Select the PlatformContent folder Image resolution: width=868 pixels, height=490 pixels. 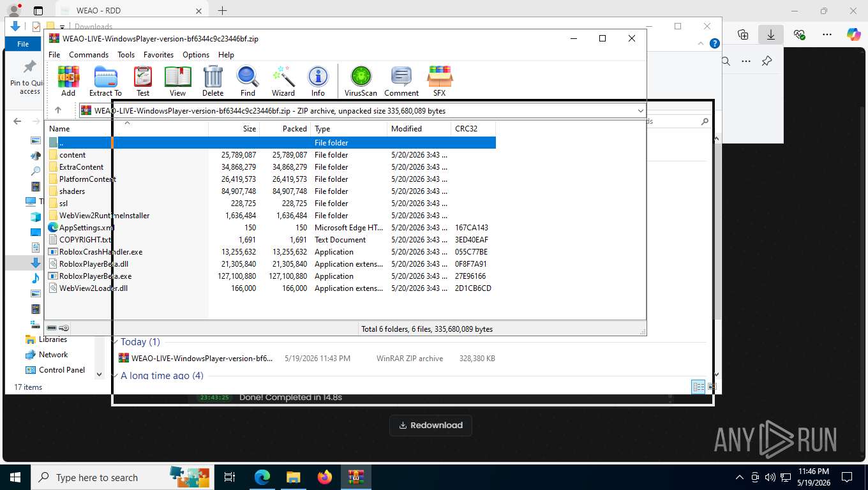tap(271, 179)
